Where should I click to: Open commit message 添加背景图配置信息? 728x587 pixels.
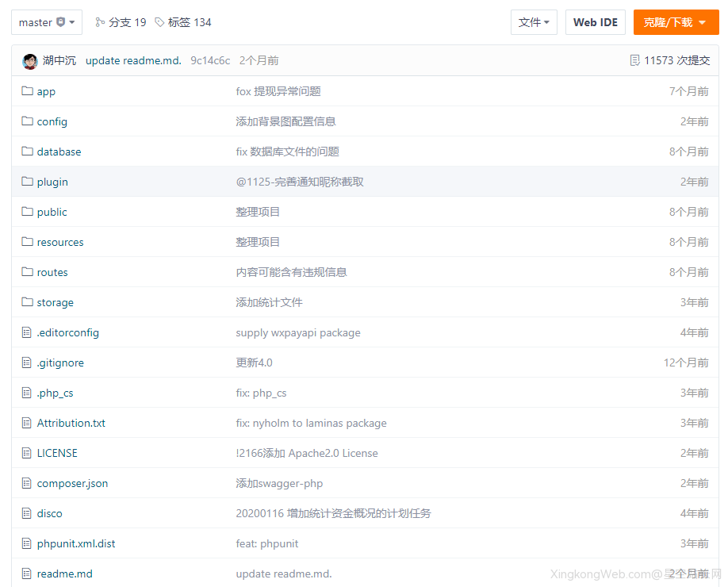[286, 121]
